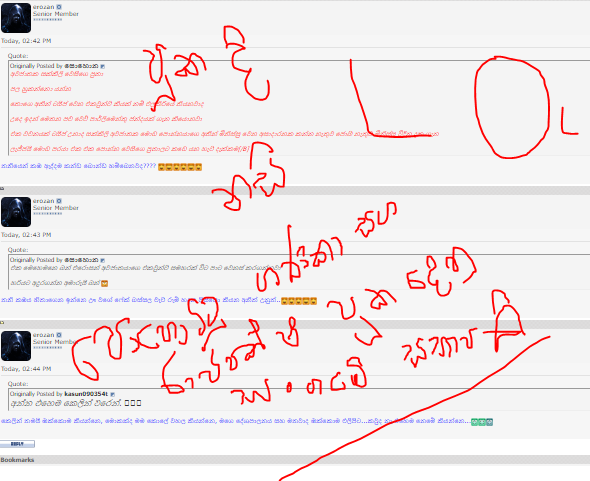Click view-post icon in the 02:42 PM post's quote
Image resolution: width=590 pixels, height=481 pixels.
click(103, 67)
